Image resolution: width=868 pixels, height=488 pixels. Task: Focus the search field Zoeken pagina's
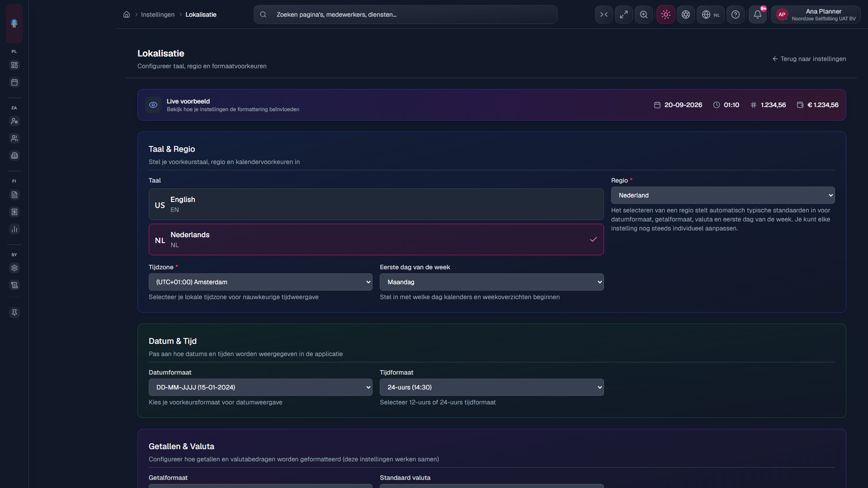tap(406, 14)
